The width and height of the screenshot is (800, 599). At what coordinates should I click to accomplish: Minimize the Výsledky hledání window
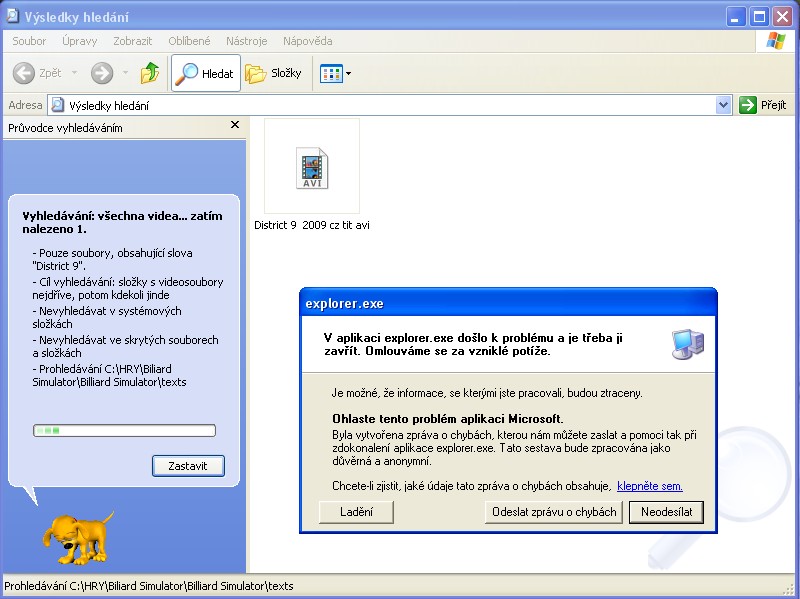click(x=735, y=17)
